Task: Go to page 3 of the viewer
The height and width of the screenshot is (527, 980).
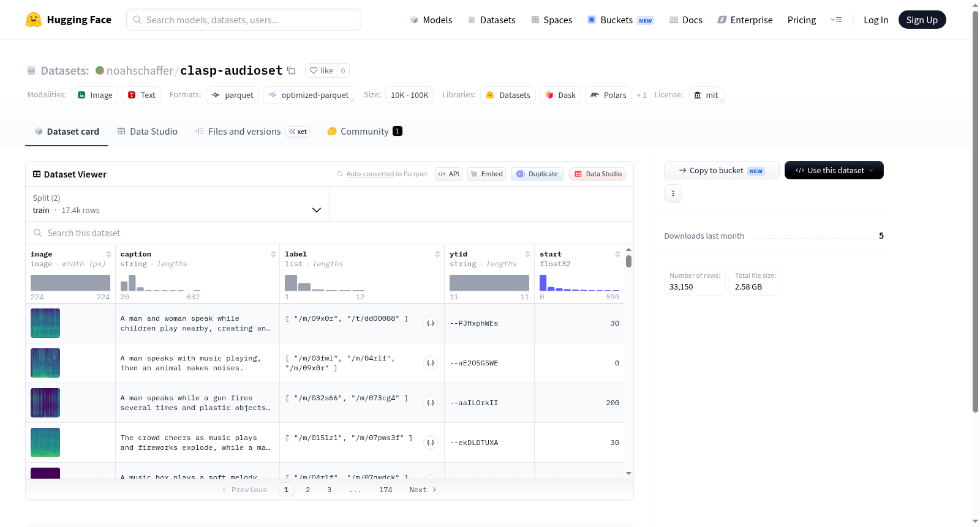Action: [330, 490]
